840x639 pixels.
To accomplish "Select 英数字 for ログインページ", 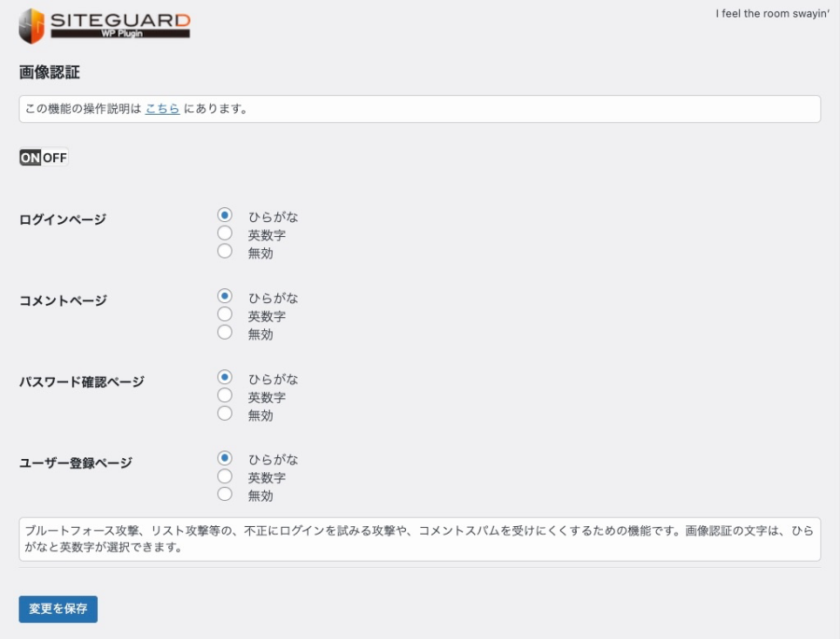I will tap(224, 233).
